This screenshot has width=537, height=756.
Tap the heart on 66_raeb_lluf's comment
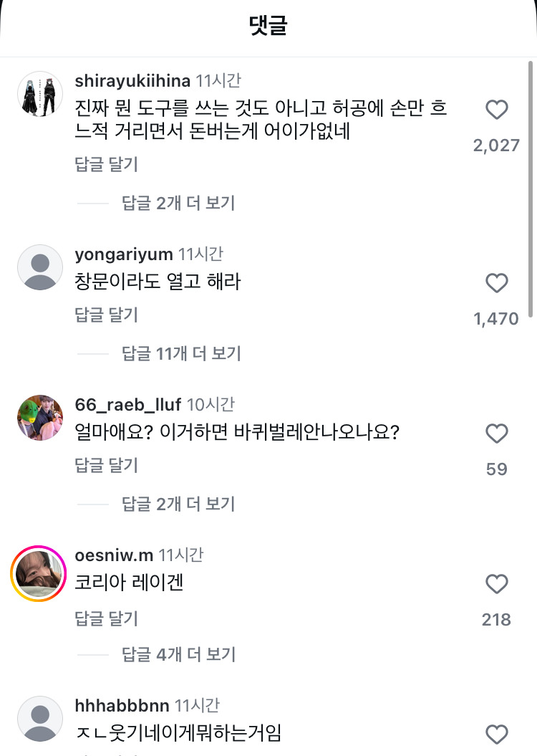(x=496, y=434)
